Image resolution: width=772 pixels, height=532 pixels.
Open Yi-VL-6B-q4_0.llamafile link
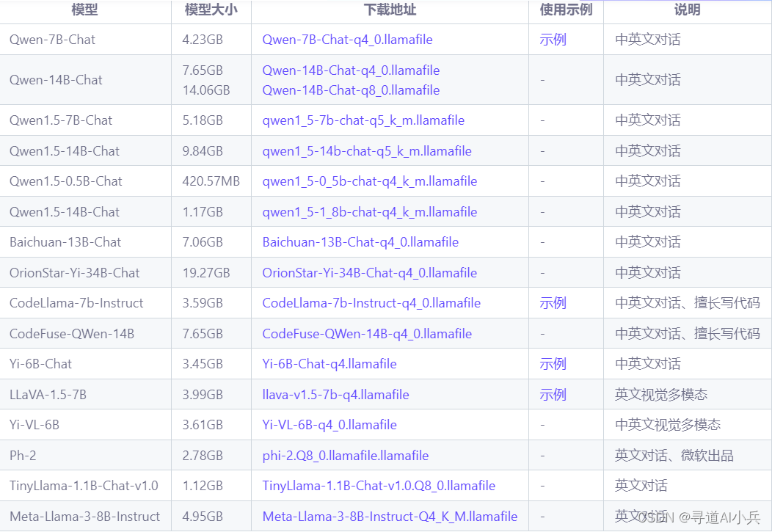[329, 425]
